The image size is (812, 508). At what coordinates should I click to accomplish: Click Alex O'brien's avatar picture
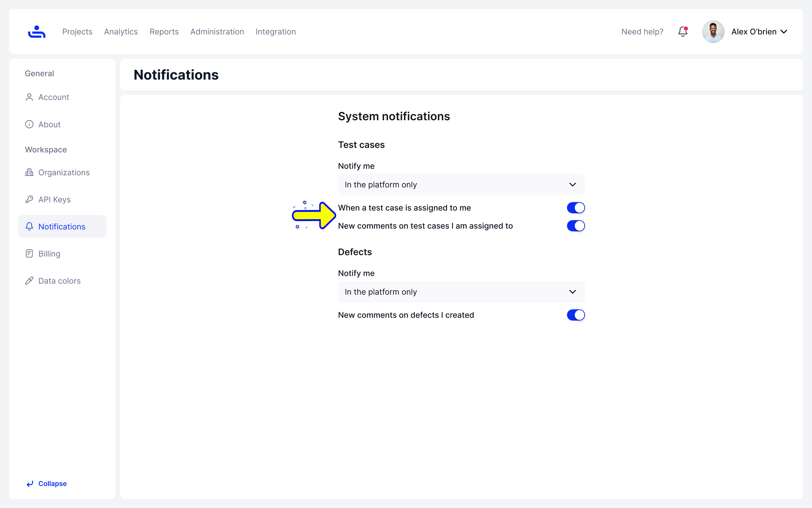[x=713, y=32]
